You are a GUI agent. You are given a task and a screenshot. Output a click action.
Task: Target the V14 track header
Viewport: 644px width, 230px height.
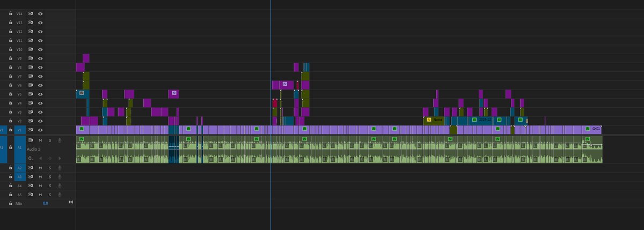point(20,13)
